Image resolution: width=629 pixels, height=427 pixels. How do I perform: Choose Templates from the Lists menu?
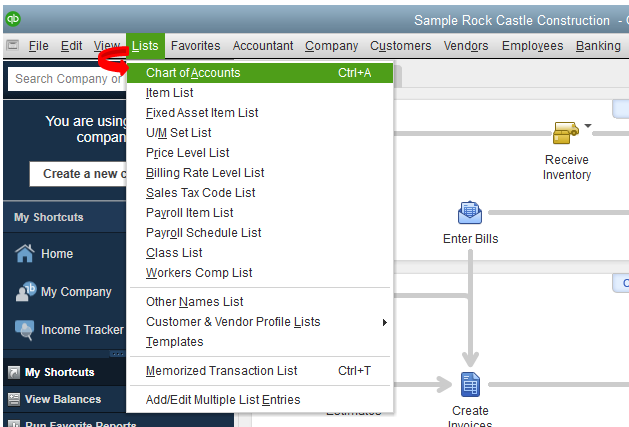pos(260,342)
